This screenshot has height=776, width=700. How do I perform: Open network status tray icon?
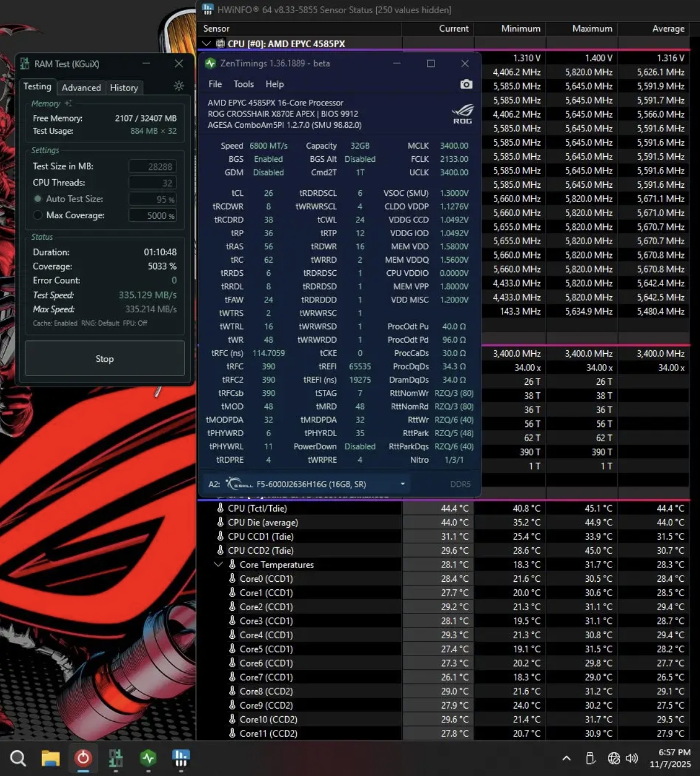coord(614,758)
